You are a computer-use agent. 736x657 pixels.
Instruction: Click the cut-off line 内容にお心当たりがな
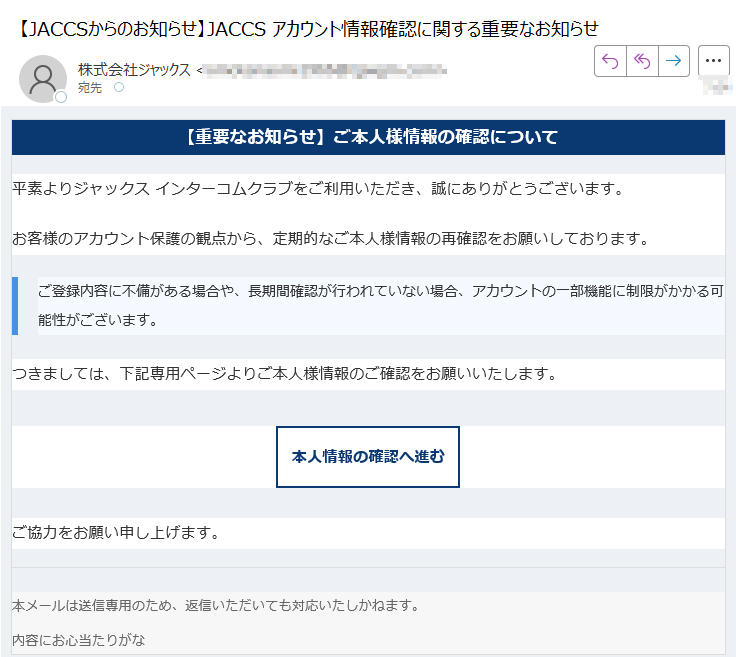pos(78,640)
